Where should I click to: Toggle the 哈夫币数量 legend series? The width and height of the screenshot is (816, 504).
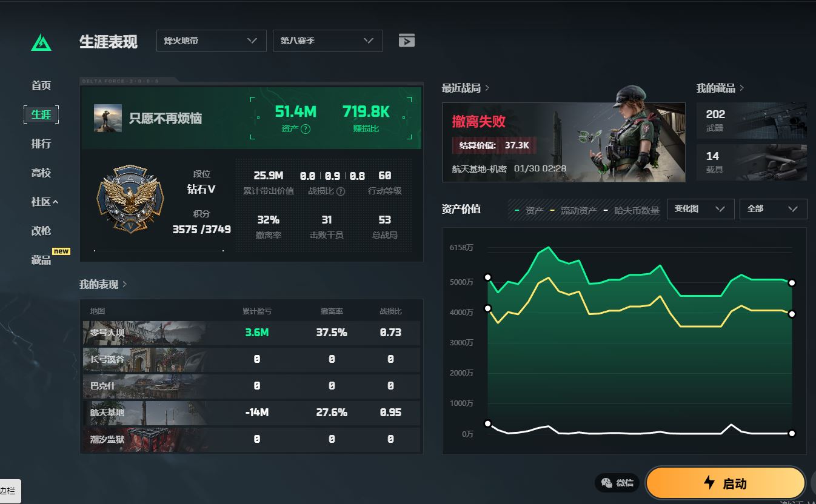click(x=630, y=210)
